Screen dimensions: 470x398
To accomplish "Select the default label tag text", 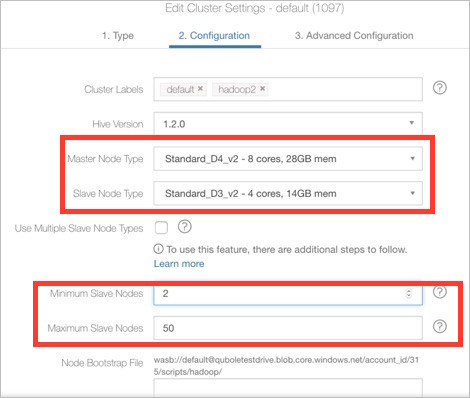I will coord(180,89).
